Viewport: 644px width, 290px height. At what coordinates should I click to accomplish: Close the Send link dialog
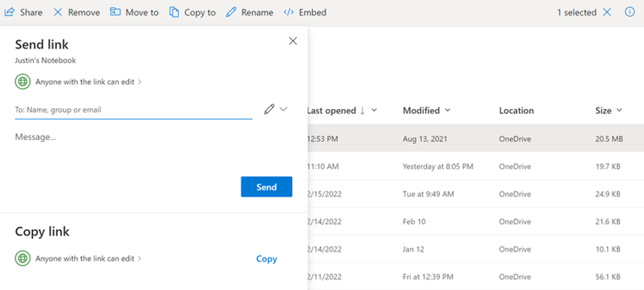293,41
